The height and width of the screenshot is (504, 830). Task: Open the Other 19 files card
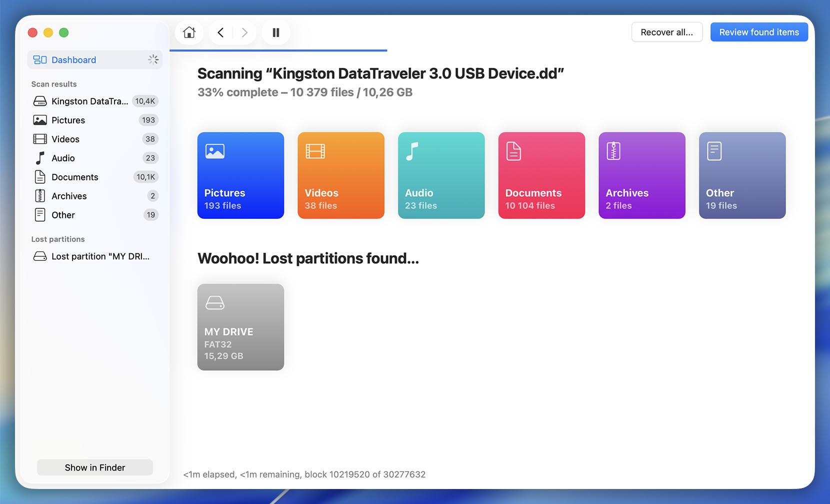(742, 175)
